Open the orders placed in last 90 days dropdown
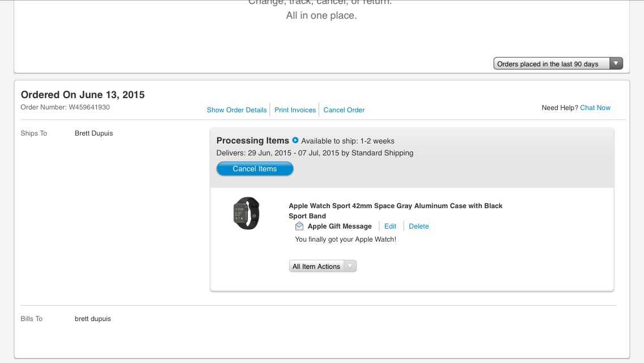 coord(558,64)
